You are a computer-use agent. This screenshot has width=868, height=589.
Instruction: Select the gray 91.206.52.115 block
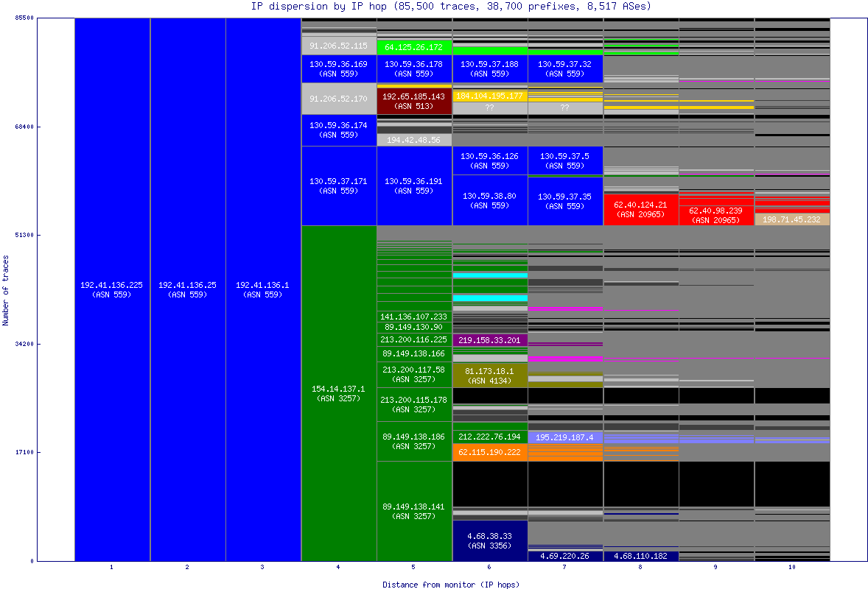click(337, 46)
